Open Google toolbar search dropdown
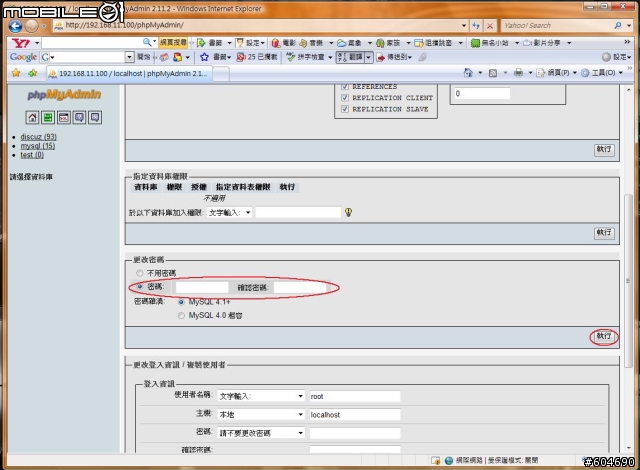This screenshot has height=470, width=640. point(129,57)
